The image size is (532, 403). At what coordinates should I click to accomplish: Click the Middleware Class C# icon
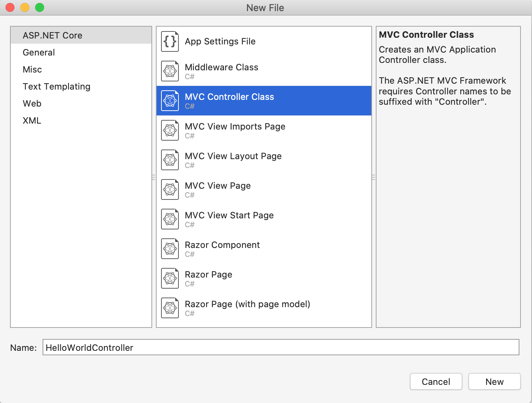tap(170, 71)
